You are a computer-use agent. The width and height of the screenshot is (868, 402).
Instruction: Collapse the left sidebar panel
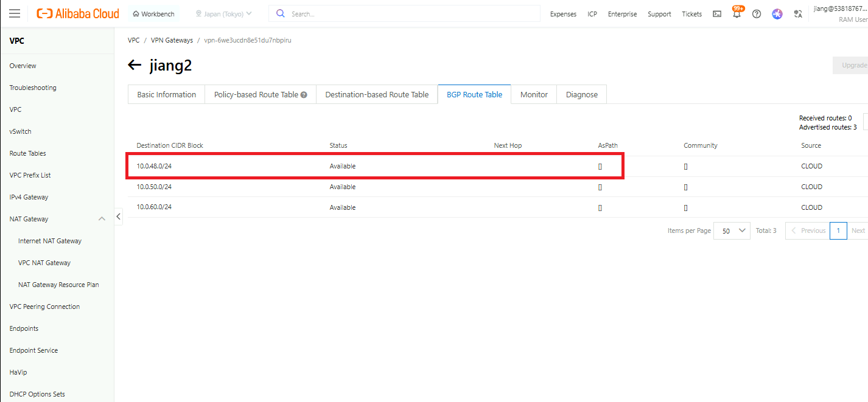118,217
